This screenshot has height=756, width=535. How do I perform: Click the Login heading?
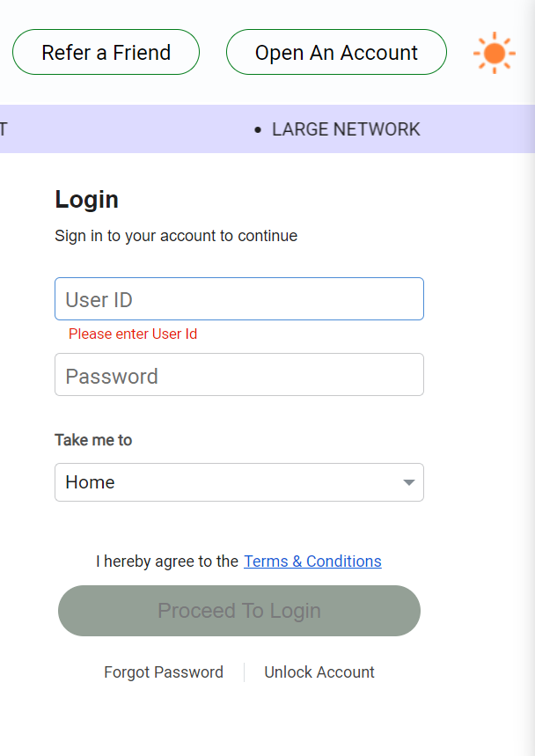click(86, 200)
